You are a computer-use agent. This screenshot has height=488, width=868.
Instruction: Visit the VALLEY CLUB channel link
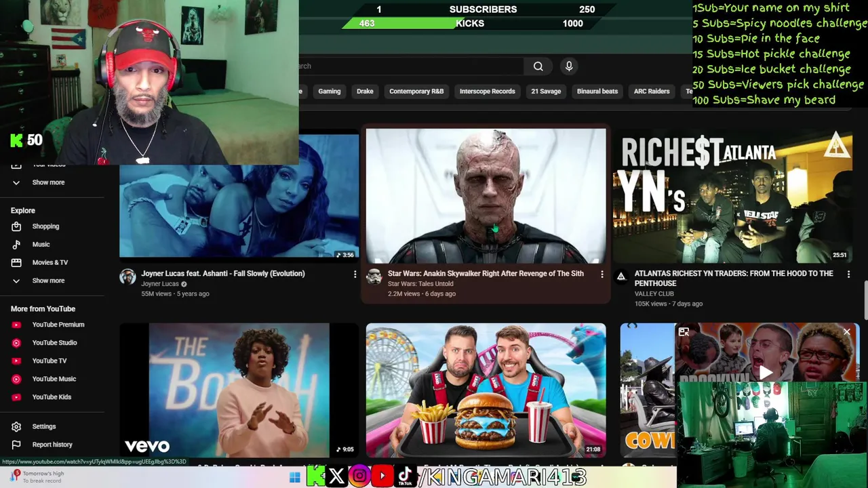[654, 294]
